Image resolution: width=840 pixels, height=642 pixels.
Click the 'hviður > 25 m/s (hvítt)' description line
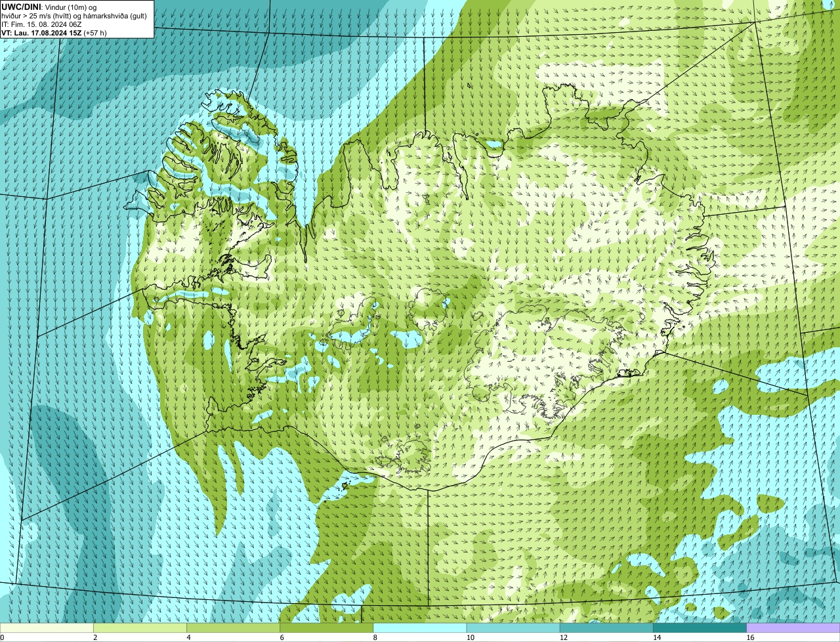click(x=74, y=15)
